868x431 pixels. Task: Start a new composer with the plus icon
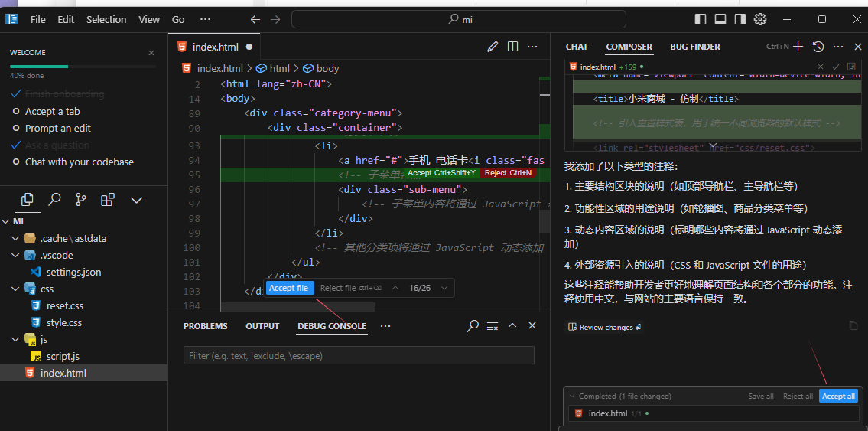click(x=798, y=47)
